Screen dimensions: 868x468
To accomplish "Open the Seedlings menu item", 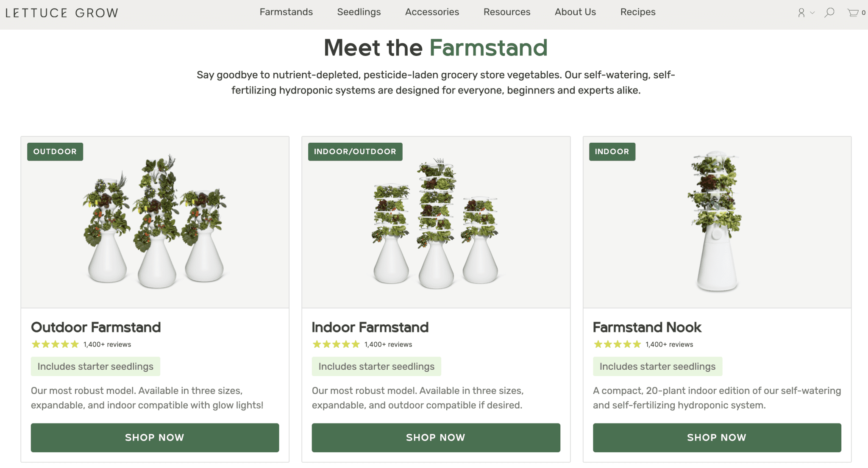I will (x=359, y=12).
